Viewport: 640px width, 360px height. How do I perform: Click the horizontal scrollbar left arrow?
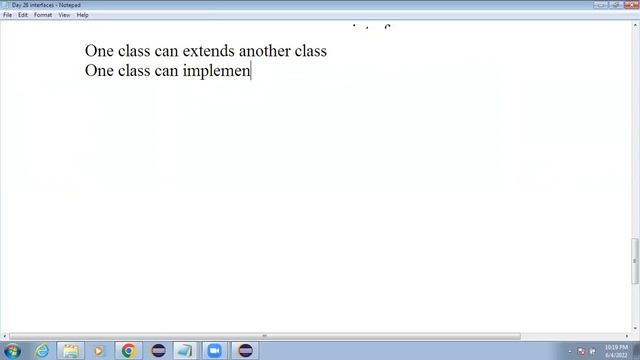click(4, 336)
